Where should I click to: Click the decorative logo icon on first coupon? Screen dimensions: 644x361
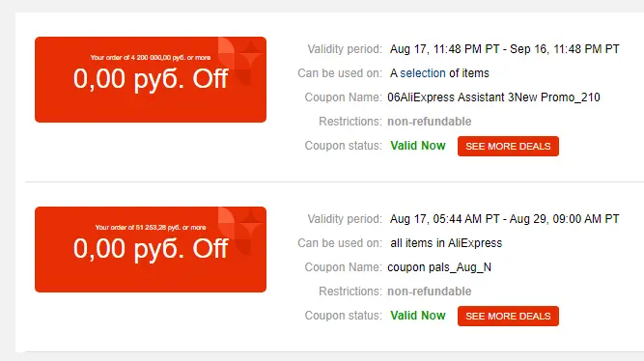[x=240, y=61]
